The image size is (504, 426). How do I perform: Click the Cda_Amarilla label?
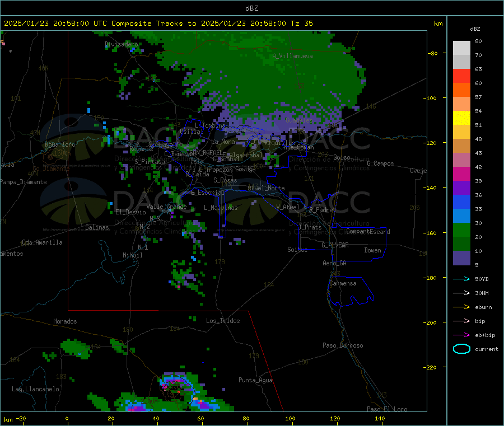pos(42,242)
